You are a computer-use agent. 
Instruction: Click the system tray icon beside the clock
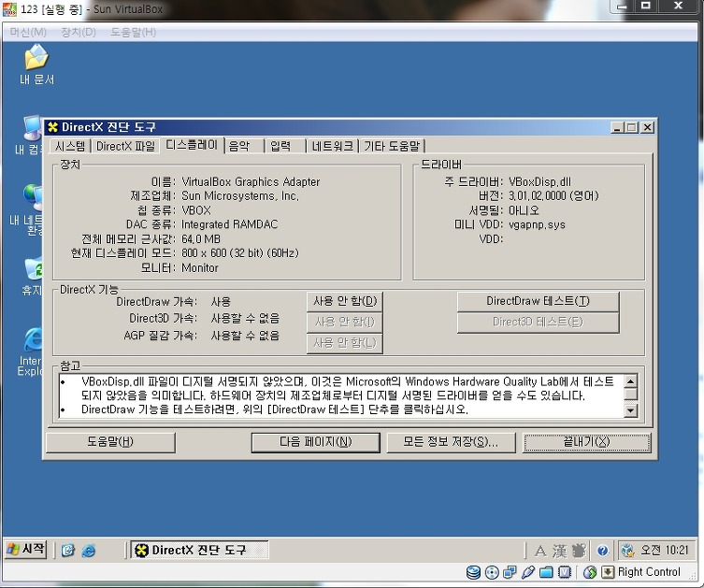pyautogui.click(x=627, y=551)
